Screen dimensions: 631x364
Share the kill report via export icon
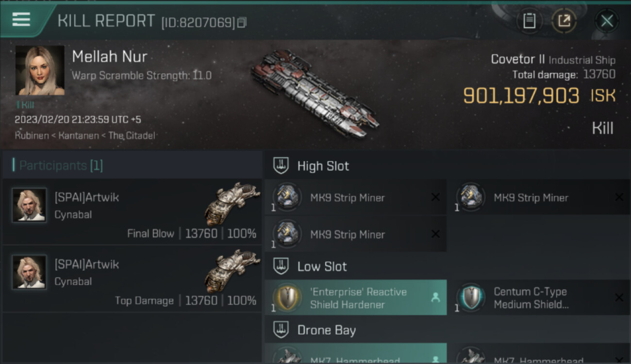[564, 21]
